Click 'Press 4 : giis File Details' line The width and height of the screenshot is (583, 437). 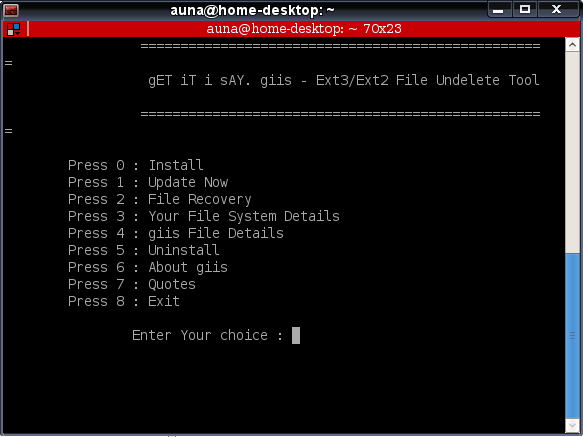(176, 234)
